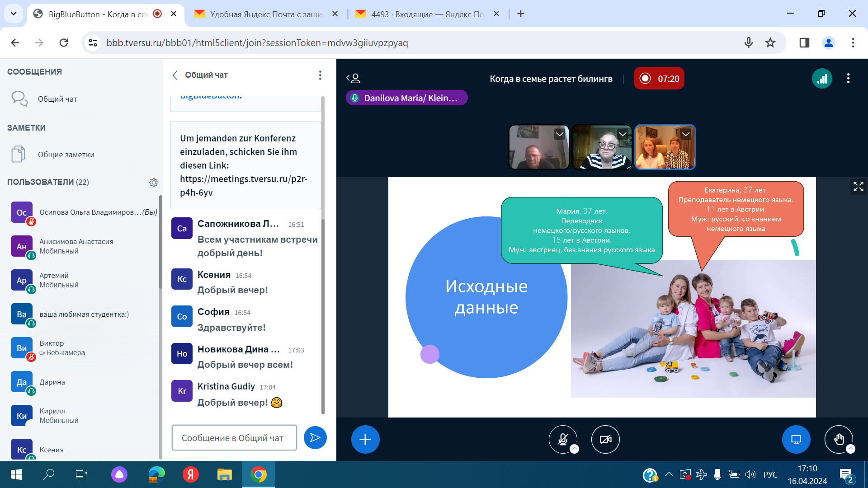Click the chat panel scrollbar
Screen dimensions: 868x488
coord(323,316)
